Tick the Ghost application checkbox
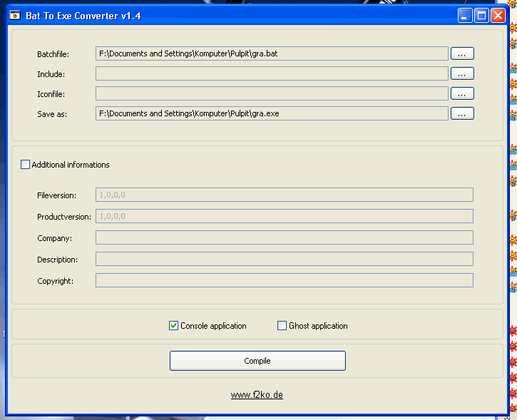Image resolution: width=517 pixels, height=420 pixels. pyautogui.click(x=282, y=326)
